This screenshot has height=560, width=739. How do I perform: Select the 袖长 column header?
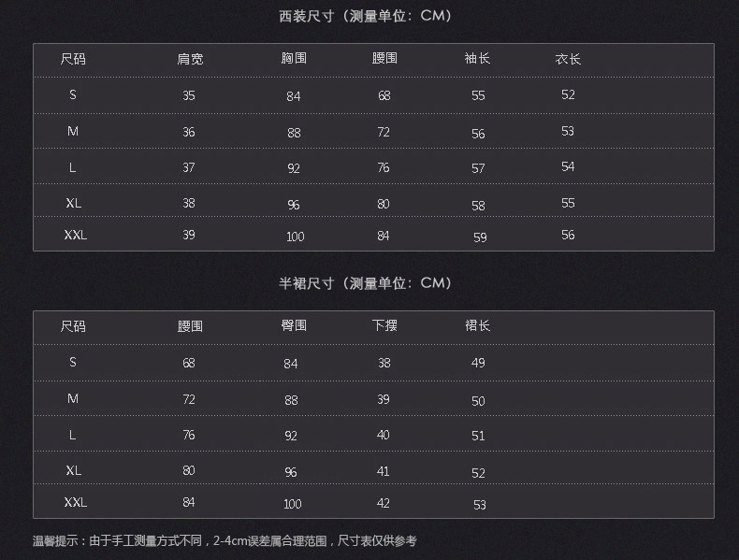pyautogui.click(x=477, y=58)
